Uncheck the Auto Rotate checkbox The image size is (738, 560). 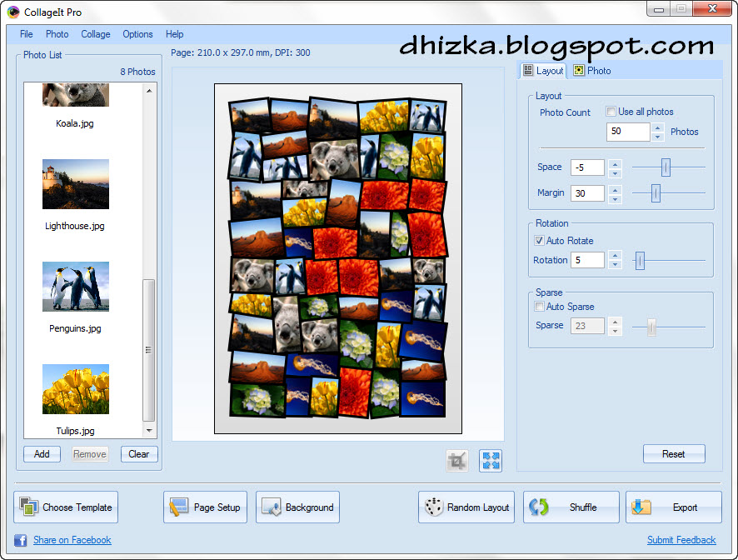[539, 240]
